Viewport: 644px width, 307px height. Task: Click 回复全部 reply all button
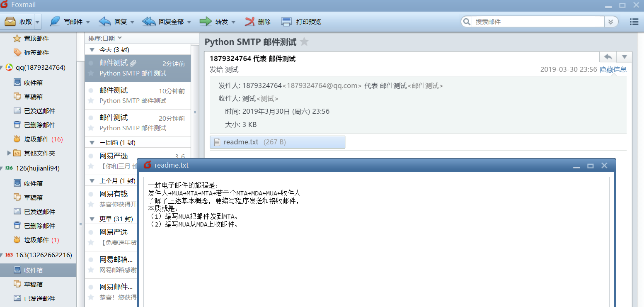point(163,22)
